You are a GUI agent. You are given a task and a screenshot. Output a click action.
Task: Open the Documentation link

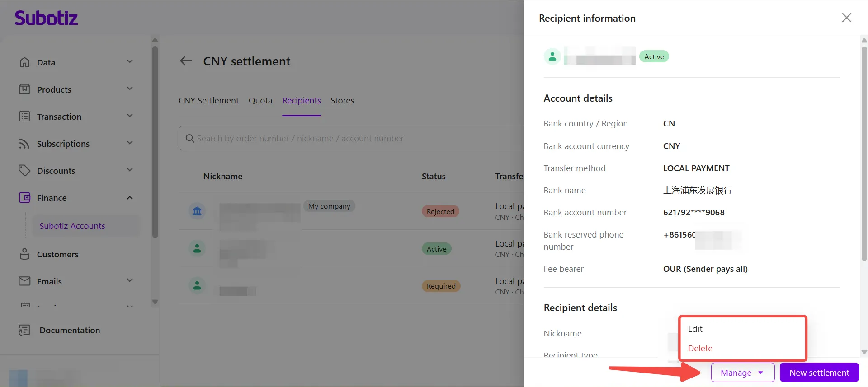70,330
